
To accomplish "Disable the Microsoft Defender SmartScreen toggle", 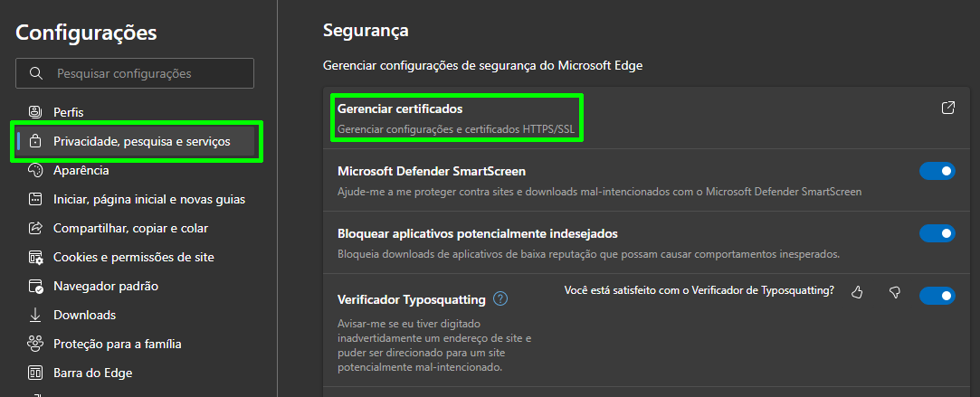I will (x=937, y=170).
